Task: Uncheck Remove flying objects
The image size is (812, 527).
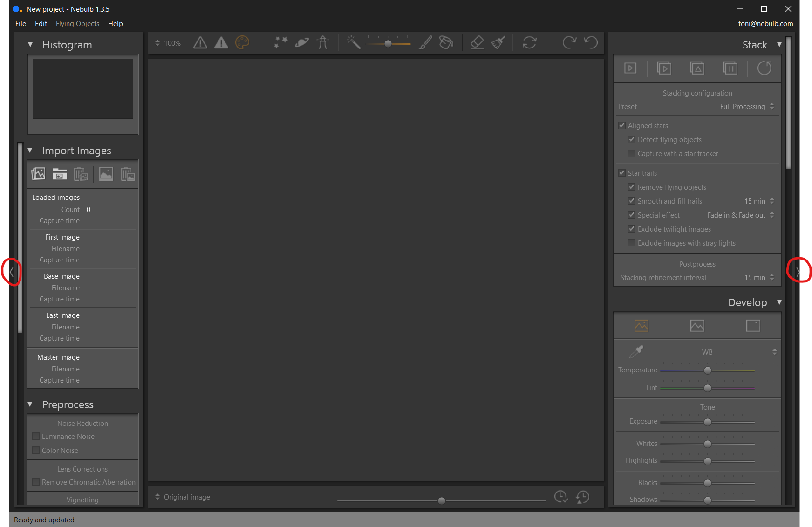Action: pos(632,187)
